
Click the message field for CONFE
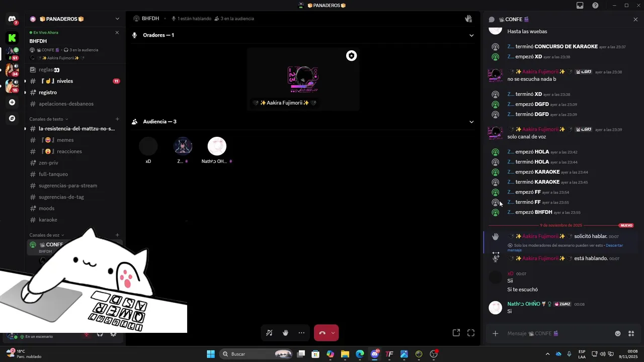[556, 333]
